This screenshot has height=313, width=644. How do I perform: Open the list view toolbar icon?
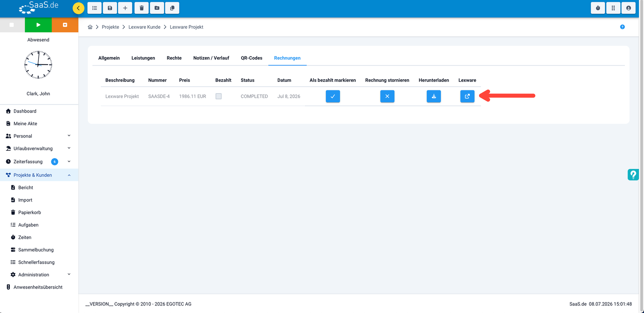tap(94, 8)
